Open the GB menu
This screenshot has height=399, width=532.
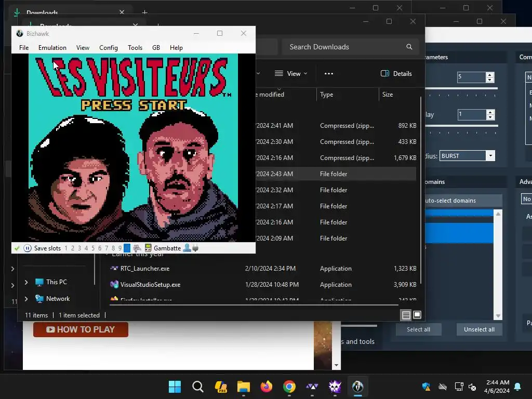tap(156, 47)
